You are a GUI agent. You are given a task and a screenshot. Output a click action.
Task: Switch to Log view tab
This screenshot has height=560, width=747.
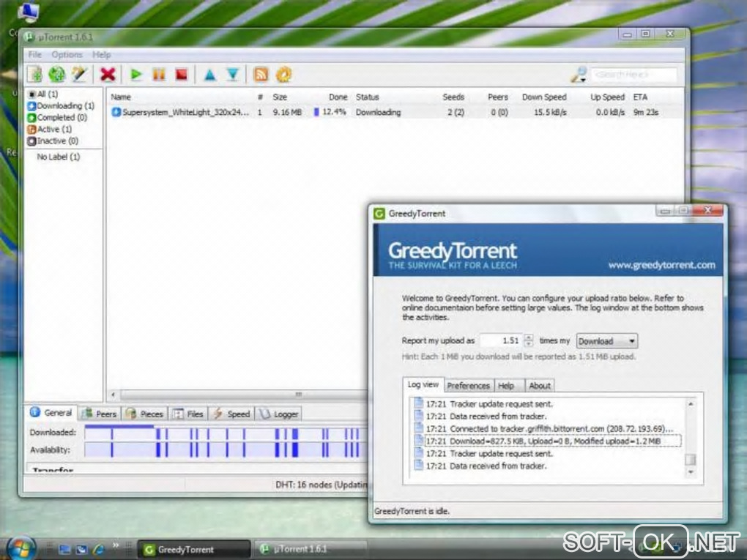pyautogui.click(x=423, y=384)
